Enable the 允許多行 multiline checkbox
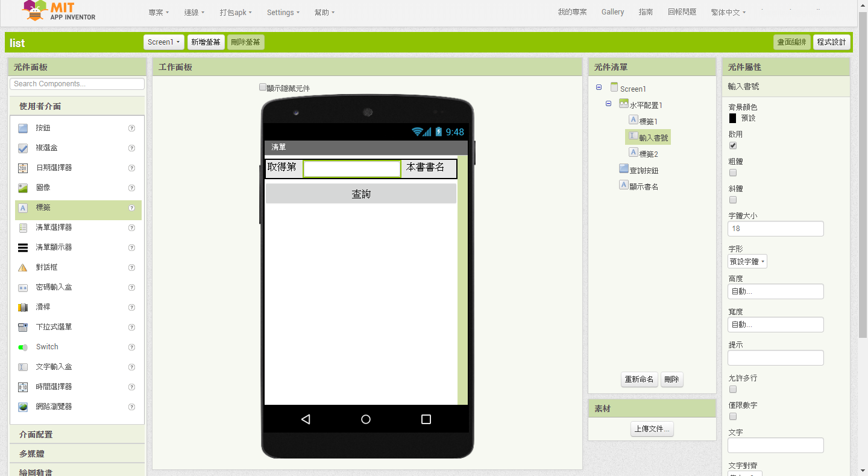Viewport: 868px width, 476px height. tap(733, 389)
